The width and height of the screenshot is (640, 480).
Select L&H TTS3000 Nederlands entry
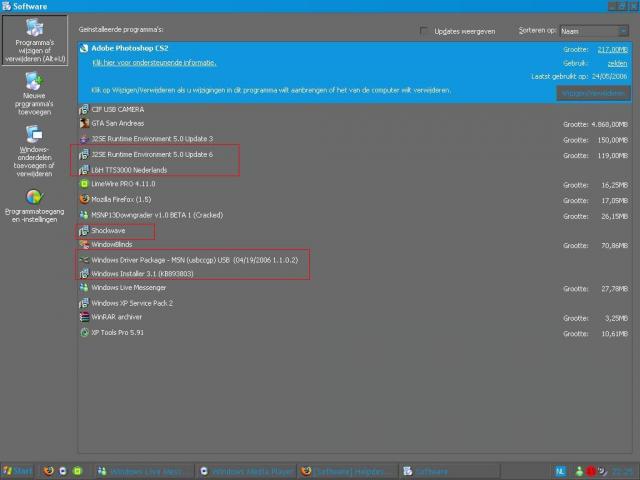pos(354,170)
